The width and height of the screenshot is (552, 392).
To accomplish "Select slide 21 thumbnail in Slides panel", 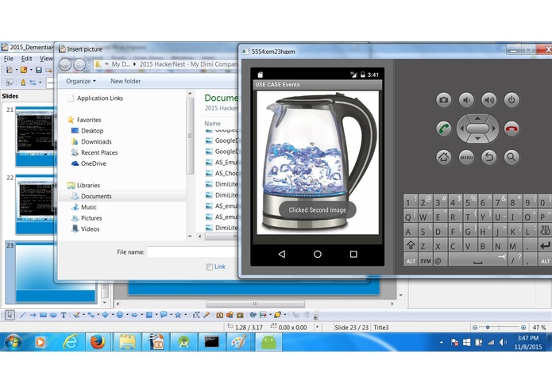I will (34, 136).
